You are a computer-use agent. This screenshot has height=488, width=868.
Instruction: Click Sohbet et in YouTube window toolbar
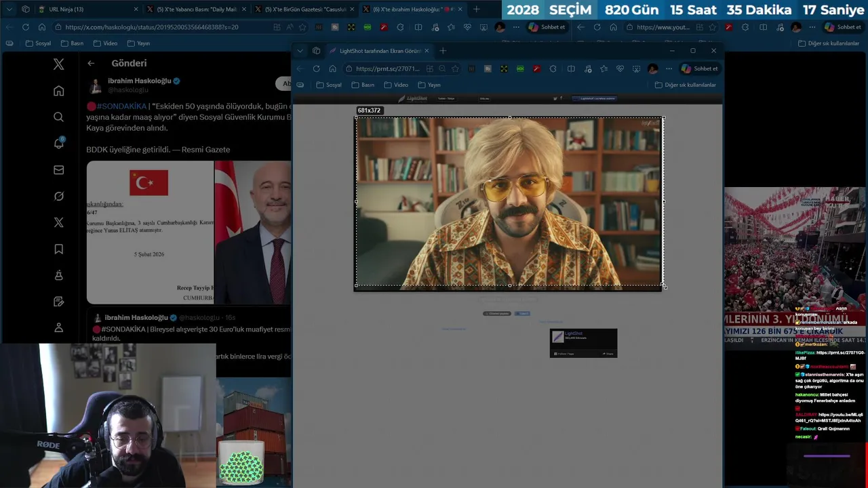click(843, 27)
